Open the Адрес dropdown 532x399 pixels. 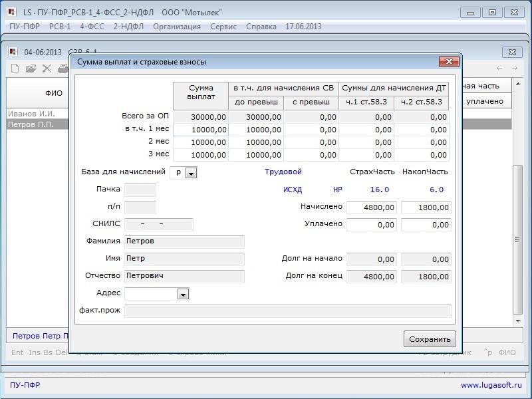184,294
